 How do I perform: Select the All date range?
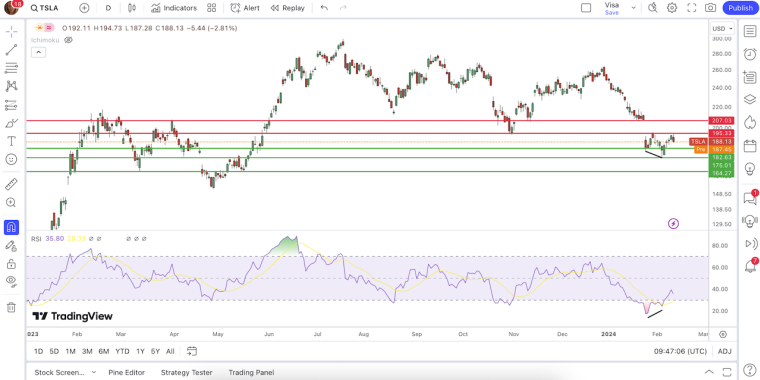tap(170, 351)
